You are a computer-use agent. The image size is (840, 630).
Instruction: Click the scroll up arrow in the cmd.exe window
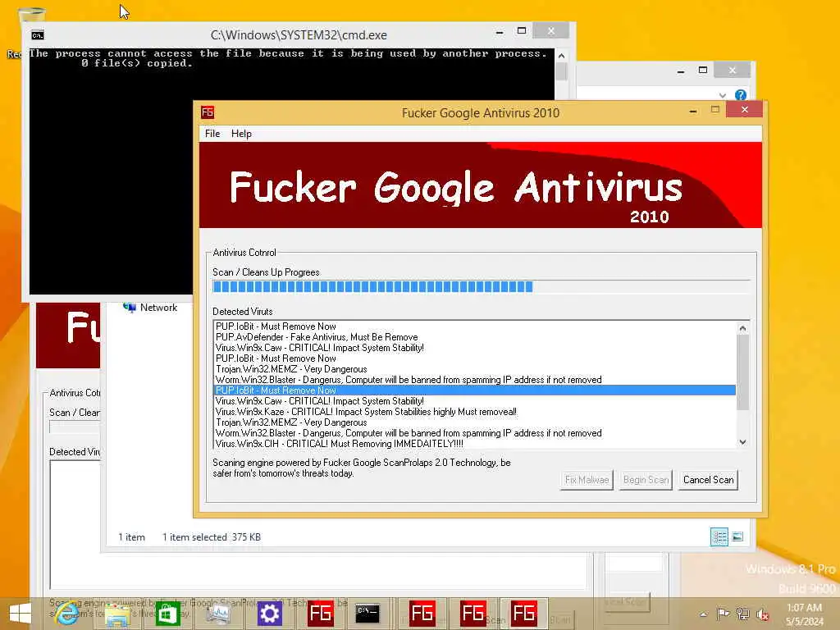click(x=561, y=56)
